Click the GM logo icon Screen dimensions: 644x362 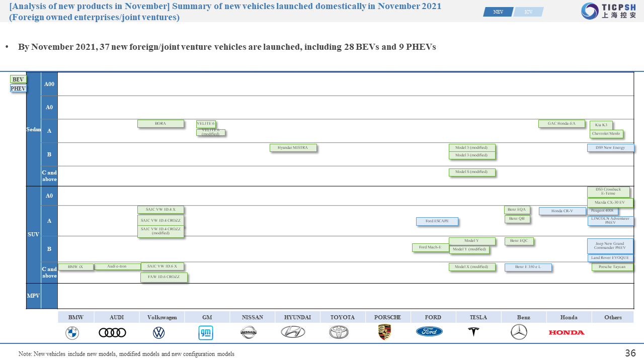(x=205, y=332)
